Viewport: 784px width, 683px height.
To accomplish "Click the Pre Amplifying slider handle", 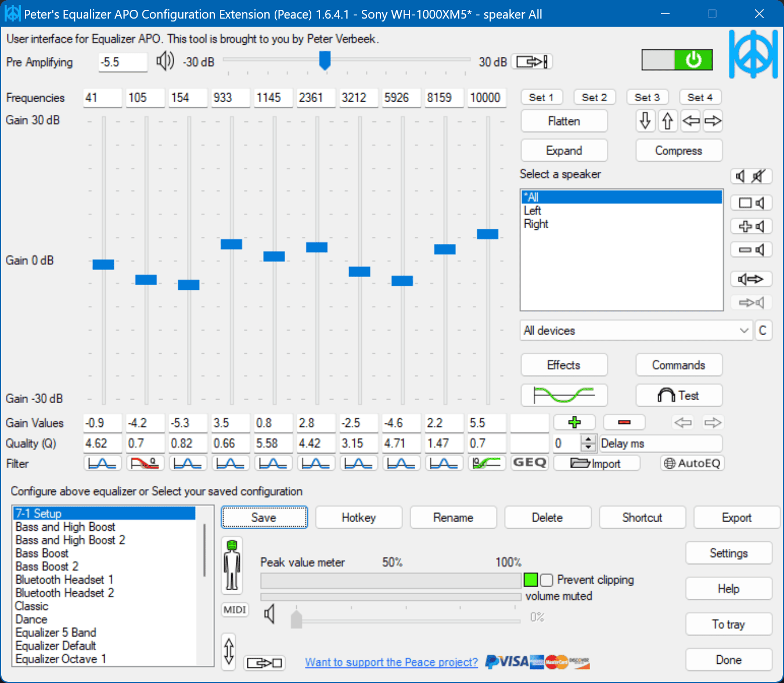I will (325, 60).
